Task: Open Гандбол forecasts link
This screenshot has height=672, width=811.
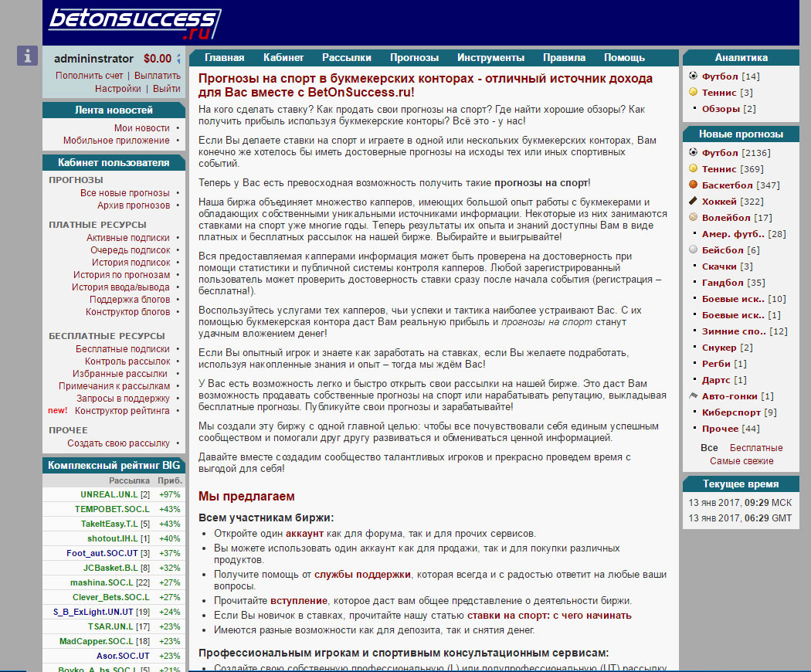Action: click(722, 283)
